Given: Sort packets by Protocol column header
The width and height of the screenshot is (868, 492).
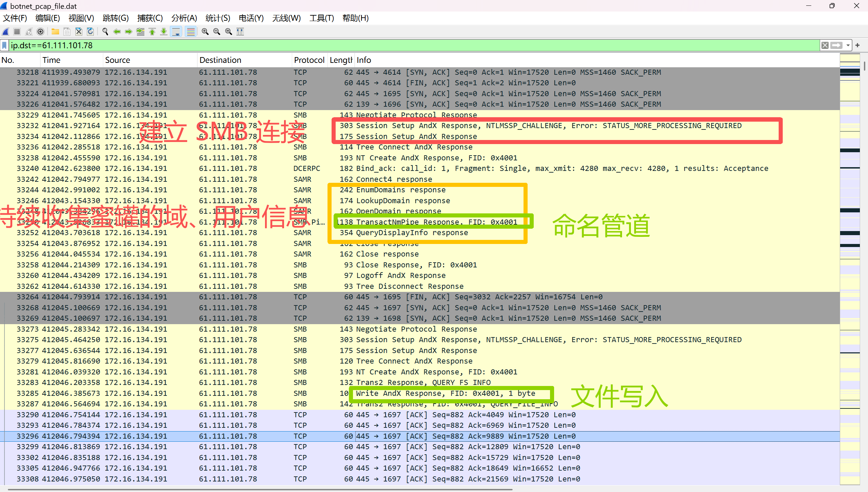Looking at the screenshot, I should click(309, 60).
